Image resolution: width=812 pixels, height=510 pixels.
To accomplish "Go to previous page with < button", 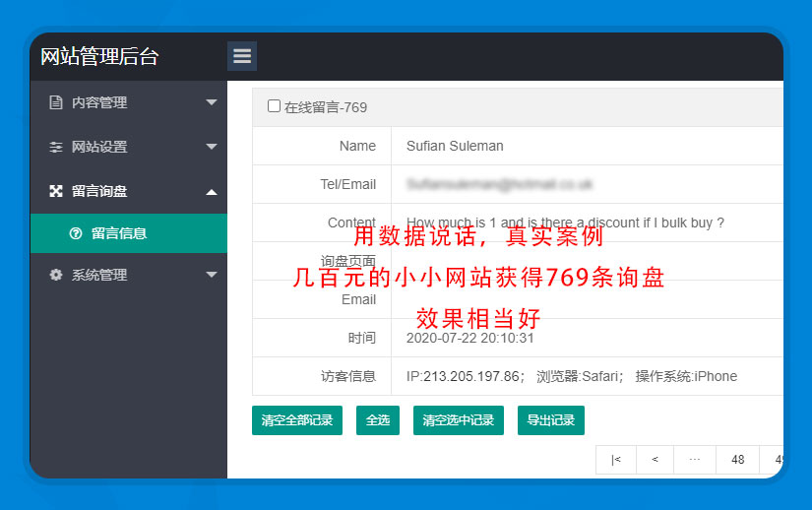I will [656, 459].
